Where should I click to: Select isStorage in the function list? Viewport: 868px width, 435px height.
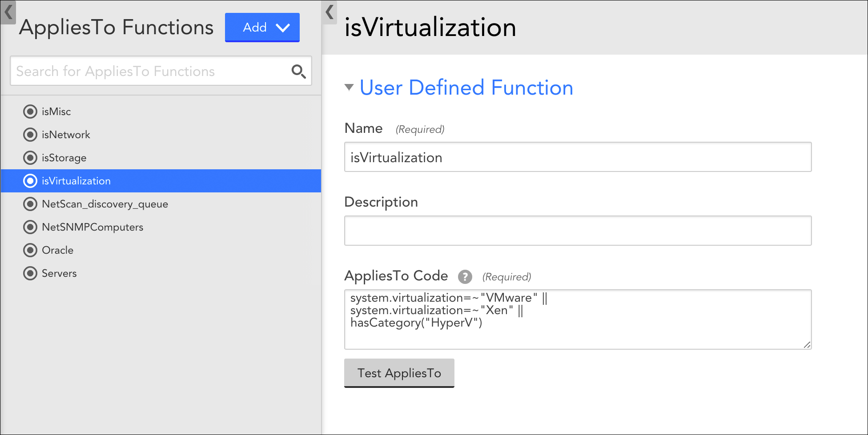click(x=161, y=158)
